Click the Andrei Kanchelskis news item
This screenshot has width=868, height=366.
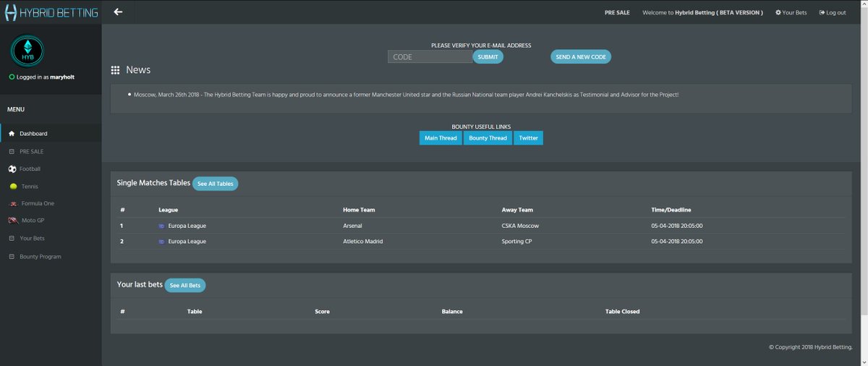click(x=407, y=95)
